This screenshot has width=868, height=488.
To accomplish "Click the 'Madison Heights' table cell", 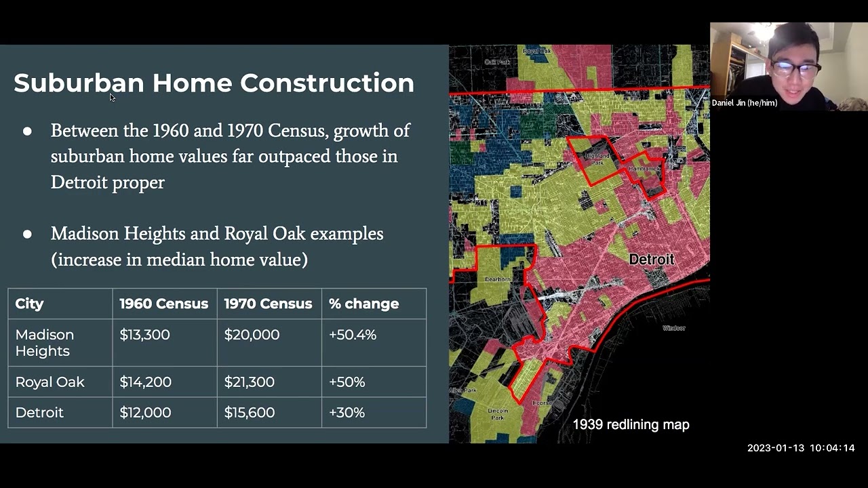I will 60,342.
